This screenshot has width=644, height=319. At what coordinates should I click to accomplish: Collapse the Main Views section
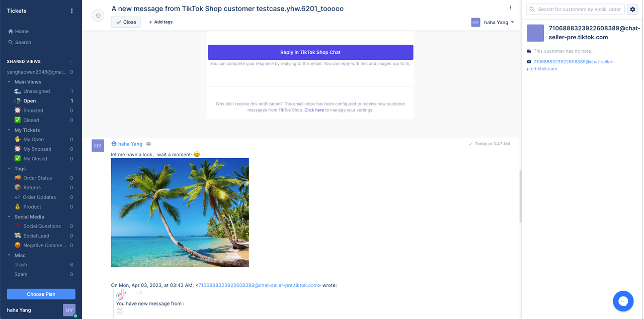9,82
